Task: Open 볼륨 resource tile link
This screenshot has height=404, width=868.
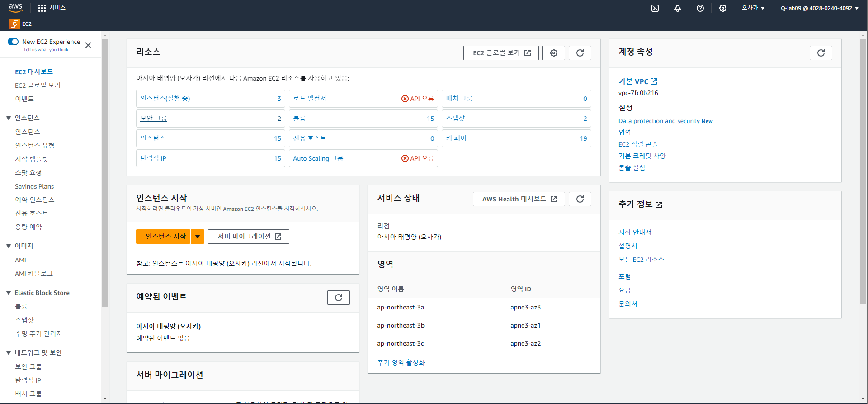Action: click(x=299, y=119)
